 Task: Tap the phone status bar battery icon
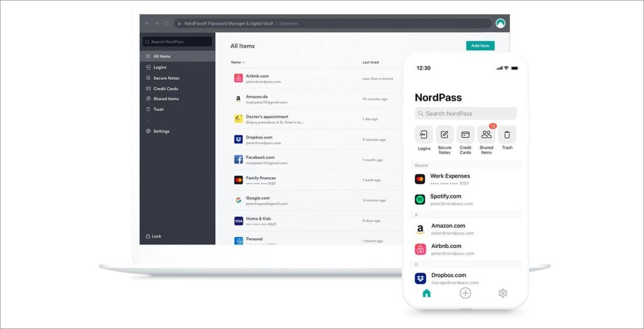(x=514, y=68)
